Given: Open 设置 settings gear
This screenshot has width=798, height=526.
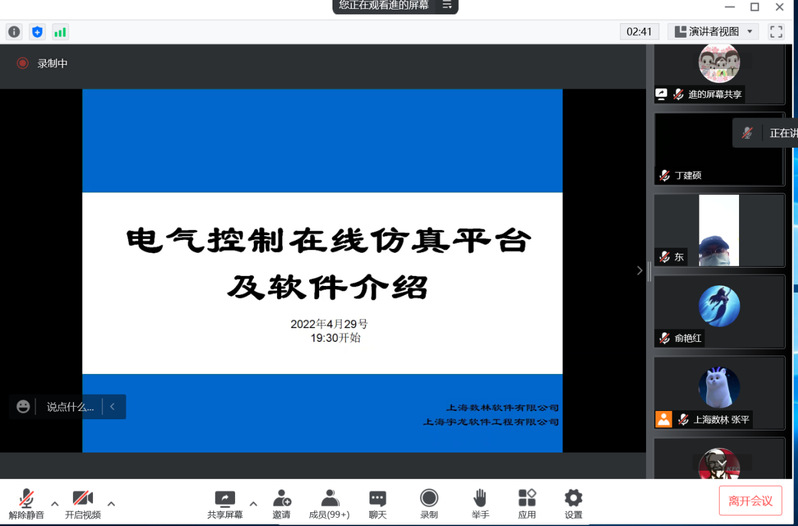Looking at the screenshot, I should [x=573, y=504].
